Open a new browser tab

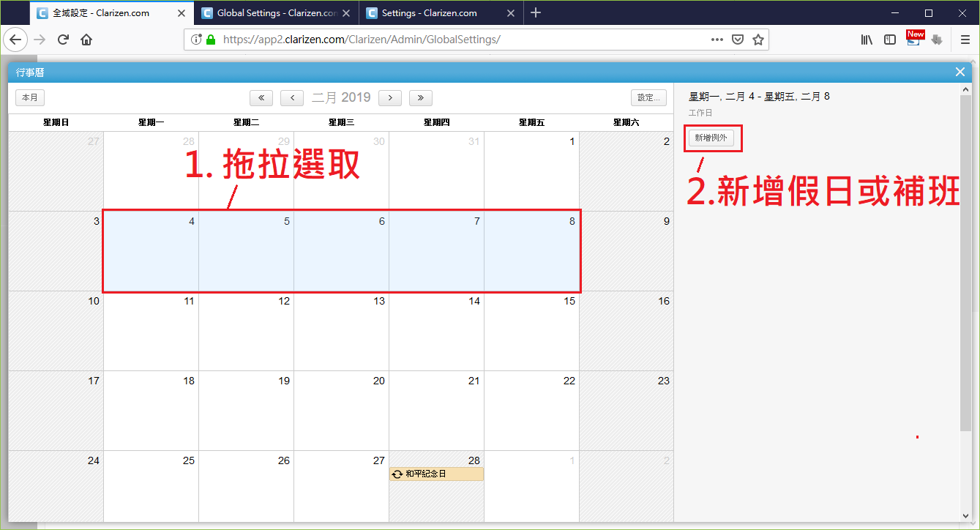(536, 12)
